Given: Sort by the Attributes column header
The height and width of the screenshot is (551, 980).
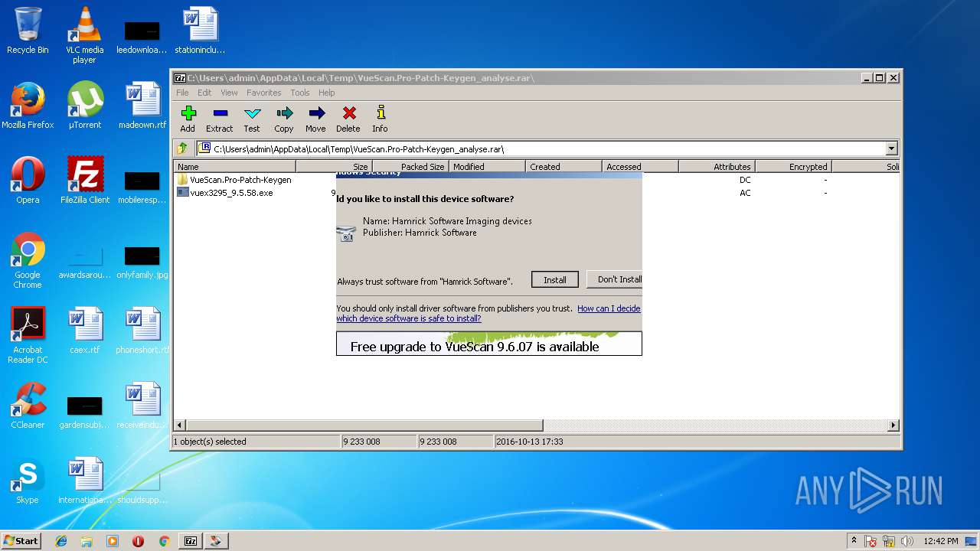Looking at the screenshot, I should (717, 166).
